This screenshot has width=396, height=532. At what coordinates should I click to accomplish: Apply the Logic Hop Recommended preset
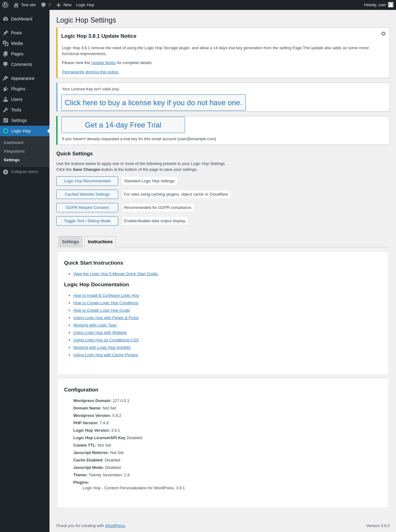click(x=87, y=181)
